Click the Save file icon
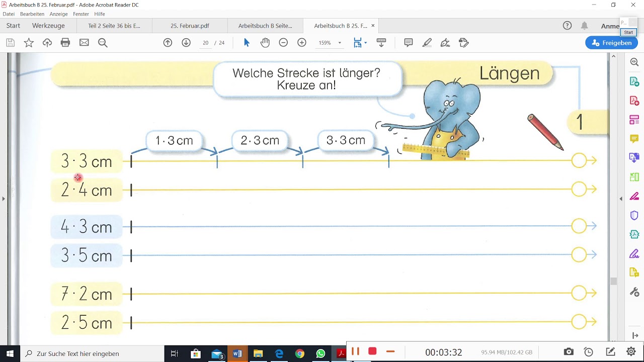The width and height of the screenshot is (644, 362). (x=10, y=43)
